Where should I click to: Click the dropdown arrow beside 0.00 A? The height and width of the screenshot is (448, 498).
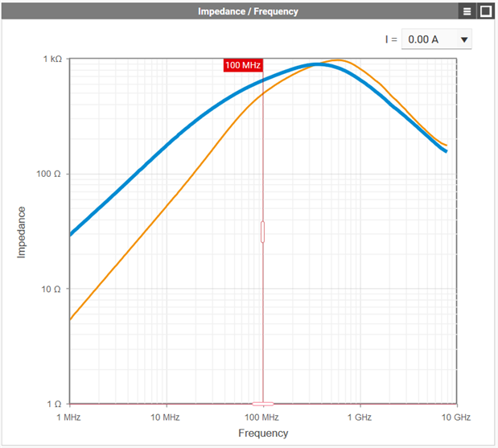(x=464, y=39)
